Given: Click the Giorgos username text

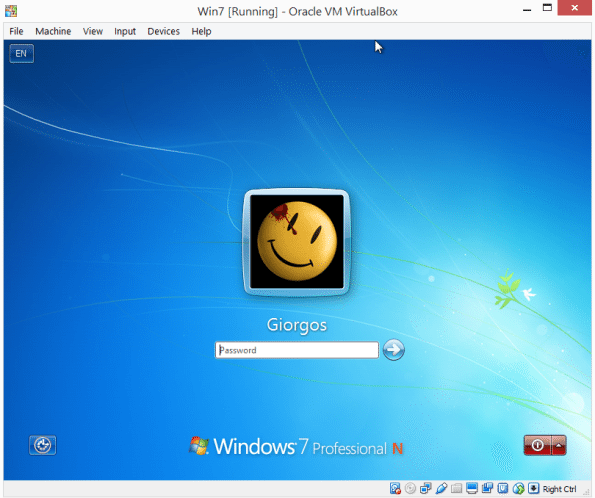Looking at the screenshot, I should tap(297, 325).
